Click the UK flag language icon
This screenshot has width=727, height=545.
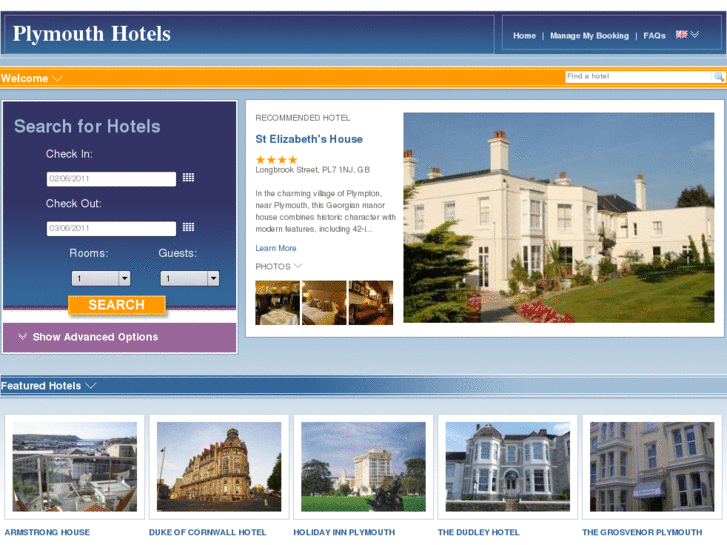coord(681,35)
